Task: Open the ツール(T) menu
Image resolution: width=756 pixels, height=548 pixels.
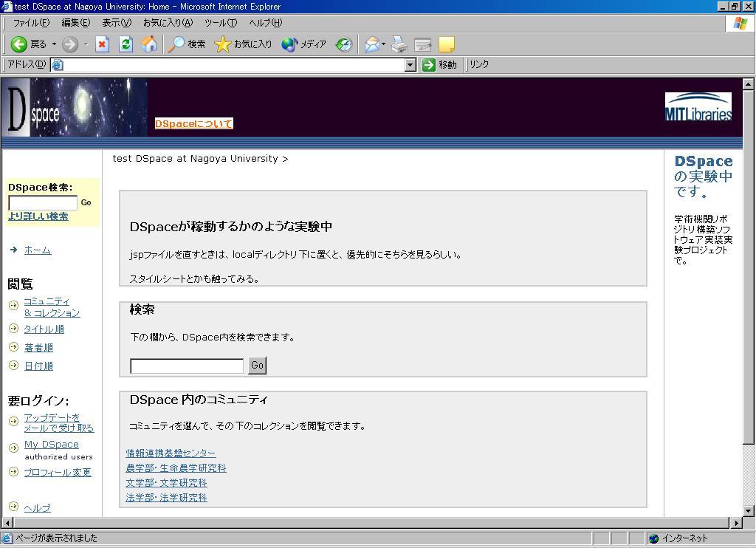Action: (221, 23)
